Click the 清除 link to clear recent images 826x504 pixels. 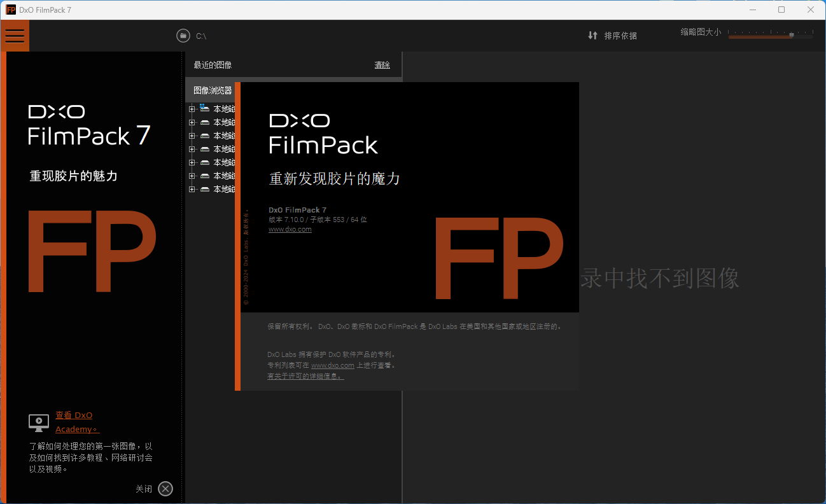pos(382,65)
